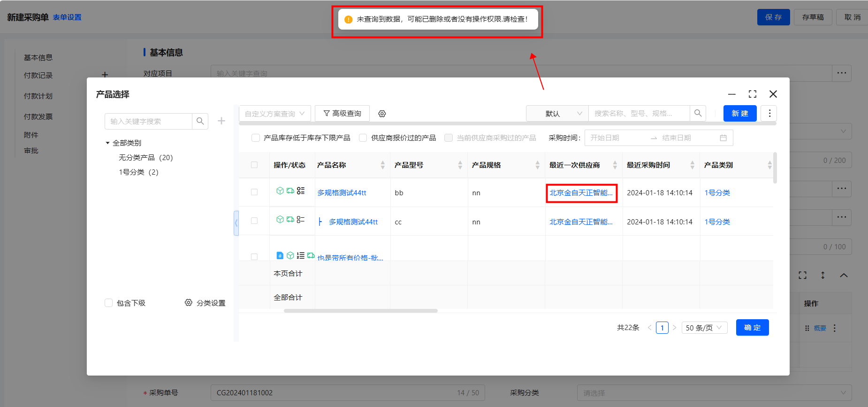Screen dimensions: 868x407
Task: Click the truck icon in second row
Action: click(290, 219)
